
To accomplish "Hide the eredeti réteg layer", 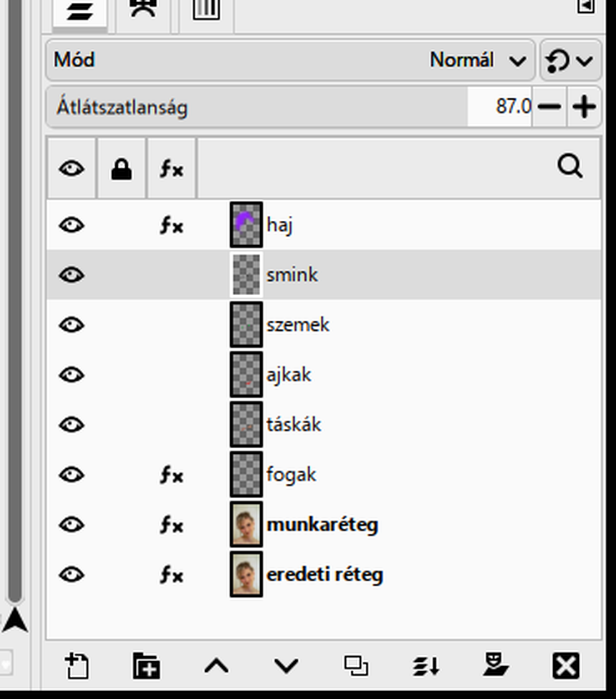I will click(x=72, y=575).
